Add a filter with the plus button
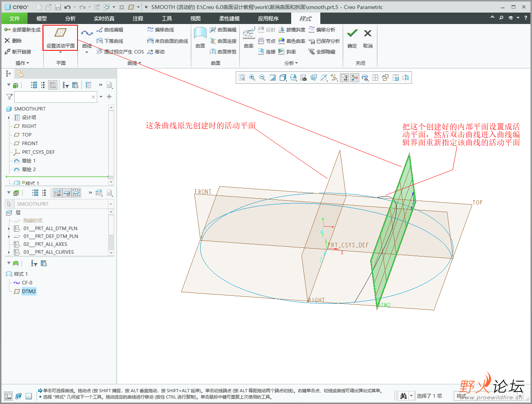Screen dimensions: 532x404 click(109, 97)
